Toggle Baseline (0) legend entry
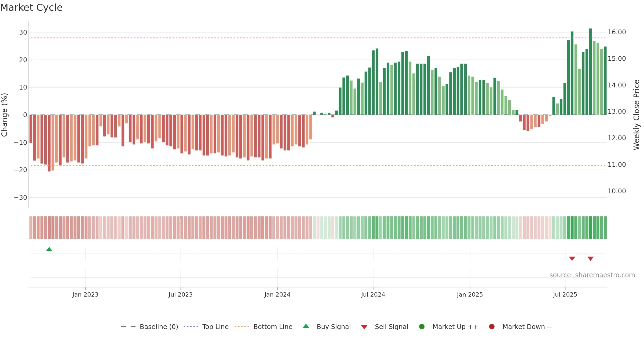Viewport: 644px width, 362px height. 149,327
